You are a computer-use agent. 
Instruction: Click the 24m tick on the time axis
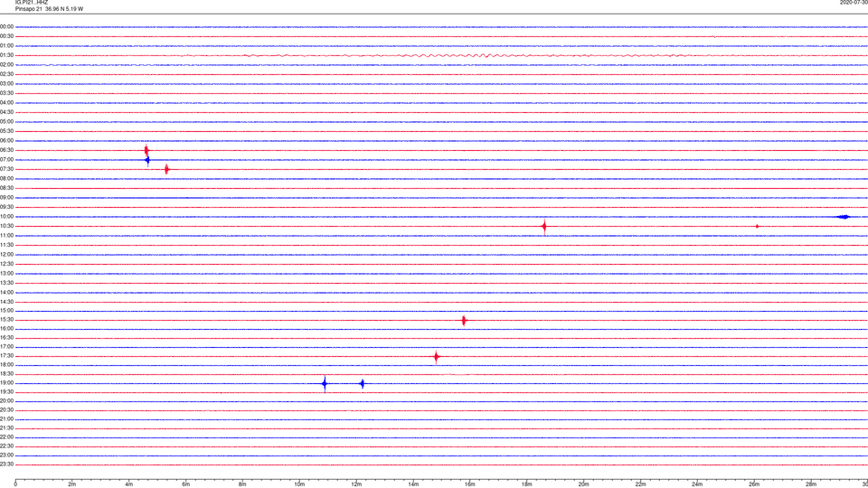coord(697,484)
